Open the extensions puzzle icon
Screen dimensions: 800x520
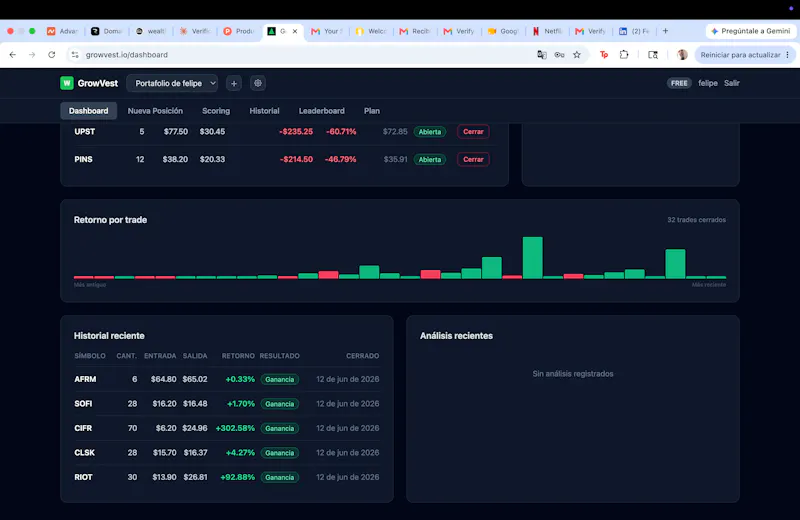click(624, 55)
